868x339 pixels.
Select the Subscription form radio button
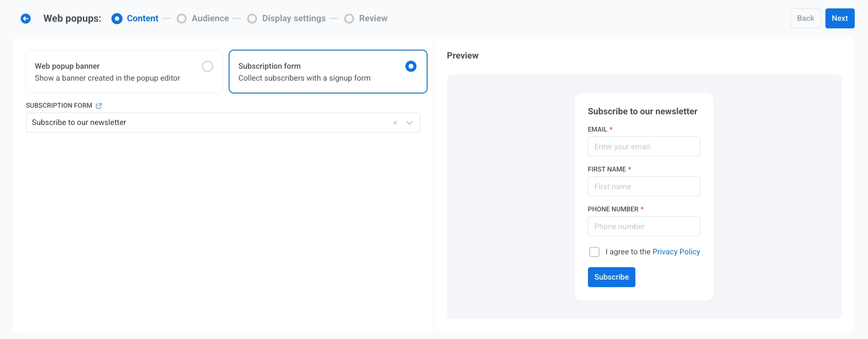(x=411, y=66)
